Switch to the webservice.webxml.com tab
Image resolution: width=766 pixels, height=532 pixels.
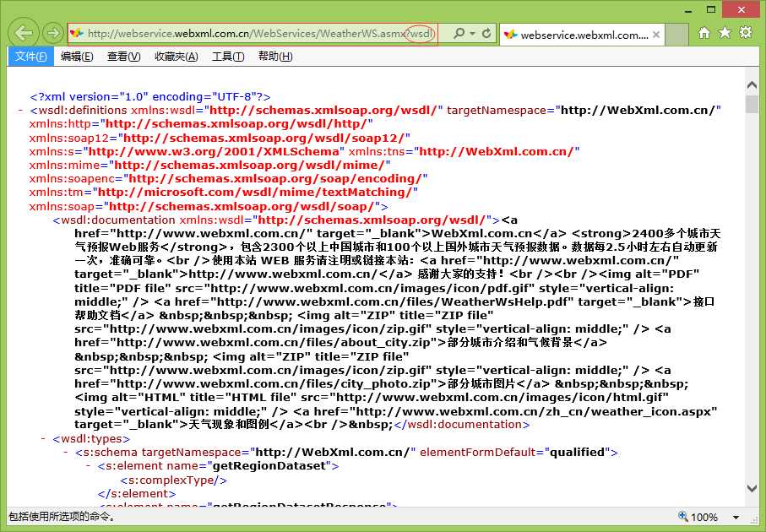[x=582, y=35]
